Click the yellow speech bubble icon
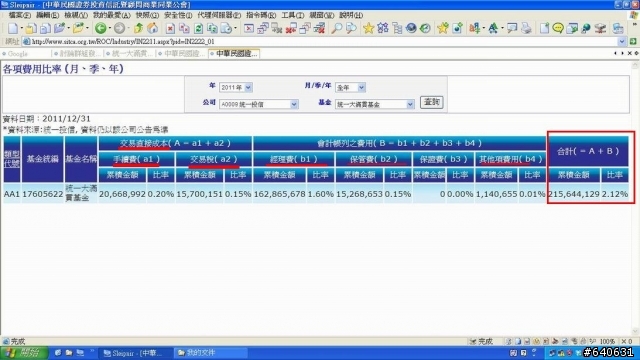This screenshot has width=640, height=360. point(558,28)
